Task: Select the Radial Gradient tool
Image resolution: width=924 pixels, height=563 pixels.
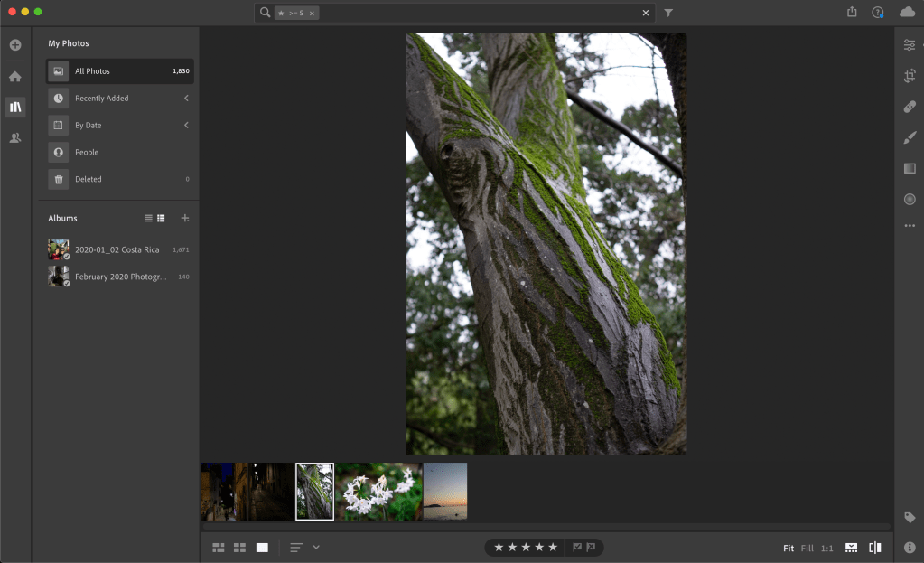Action: click(910, 199)
